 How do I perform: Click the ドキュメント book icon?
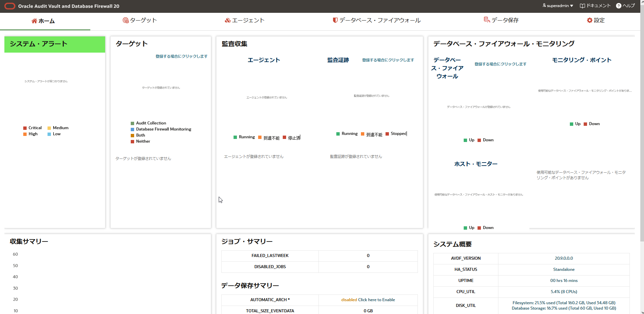tap(582, 6)
